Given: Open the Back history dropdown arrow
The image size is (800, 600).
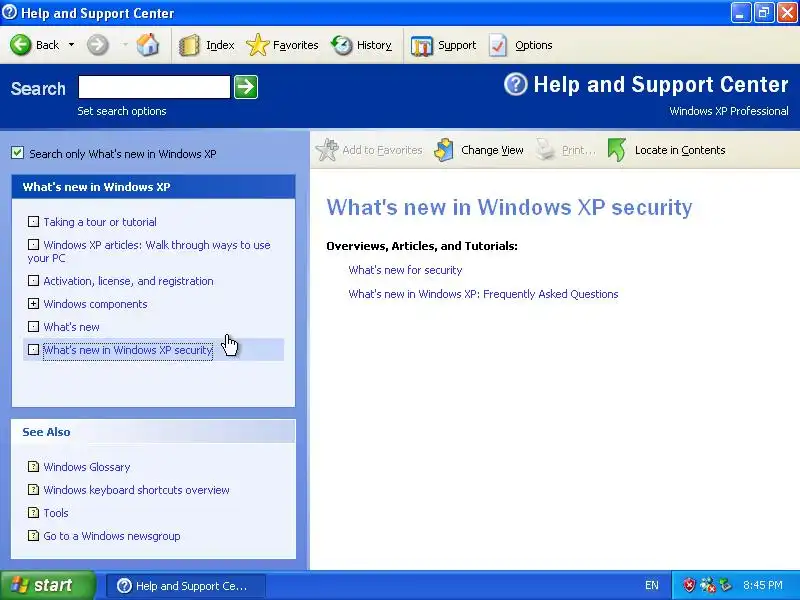Looking at the screenshot, I should pyautogui.click(x=71, y=45).
